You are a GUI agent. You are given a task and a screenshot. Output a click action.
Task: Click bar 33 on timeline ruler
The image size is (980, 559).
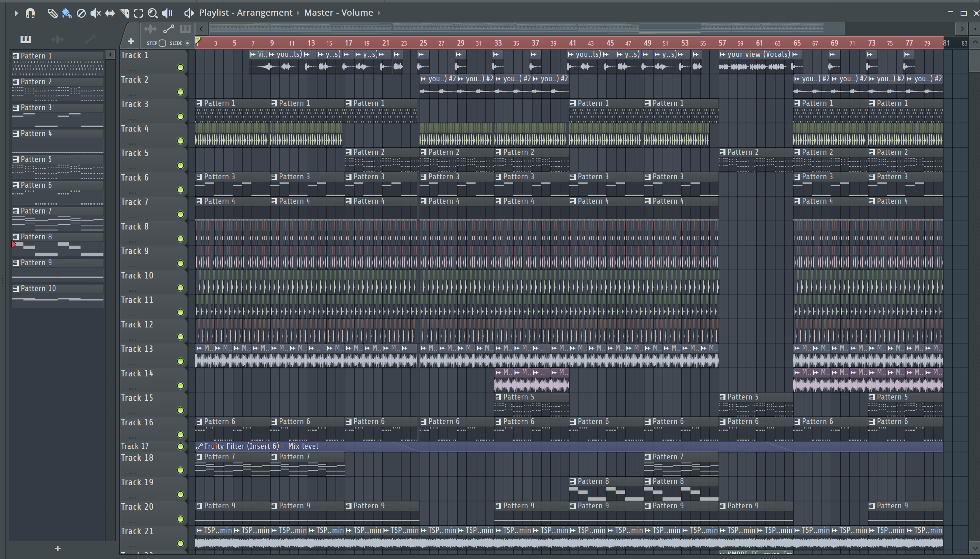pyautogui.click(x=498, y=43)
